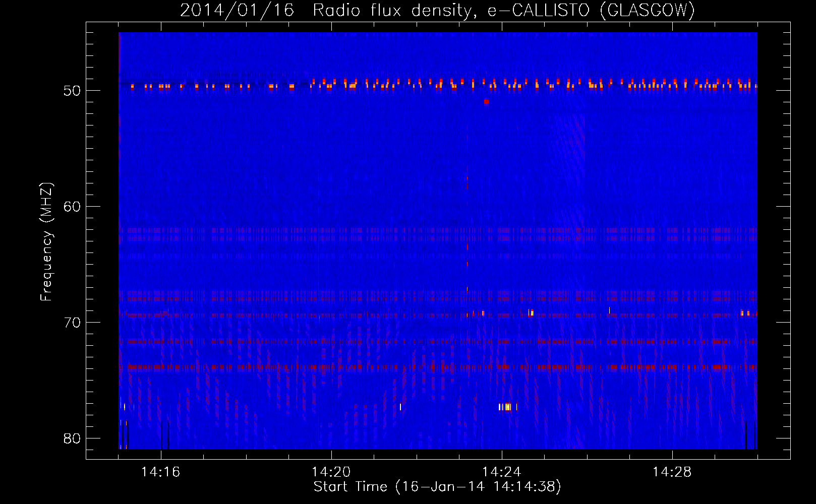Click the 14:24 time tick label
The height and width of the screenshot is (504, 816).
coord(502,472)
